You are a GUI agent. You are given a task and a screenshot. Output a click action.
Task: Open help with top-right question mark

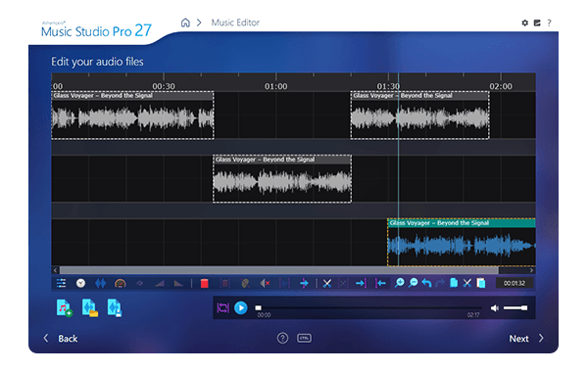pos(549,23)
